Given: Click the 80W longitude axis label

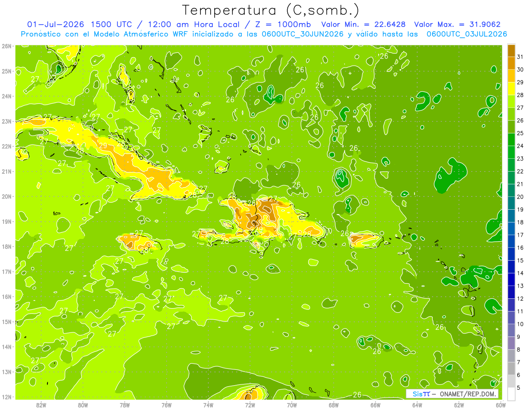Looking at the screenshot, I should [x=83, y=405].
